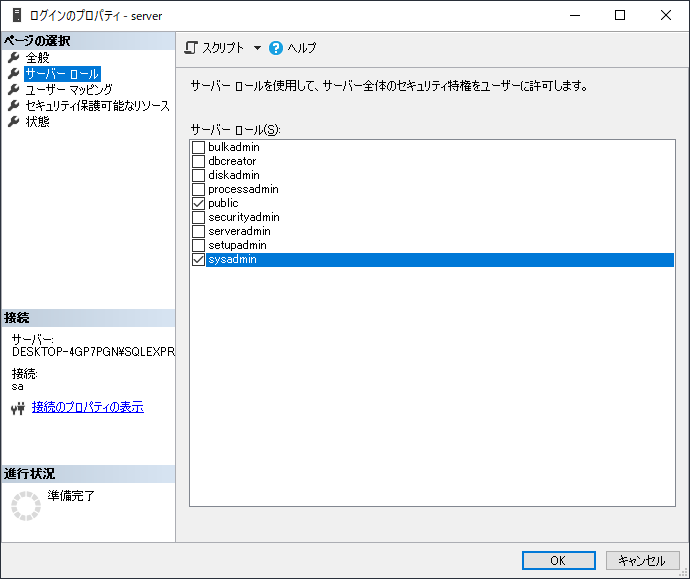Select the securityadmin row text
Viewport: 690px width, 579px height.
[x=244, y=217]
